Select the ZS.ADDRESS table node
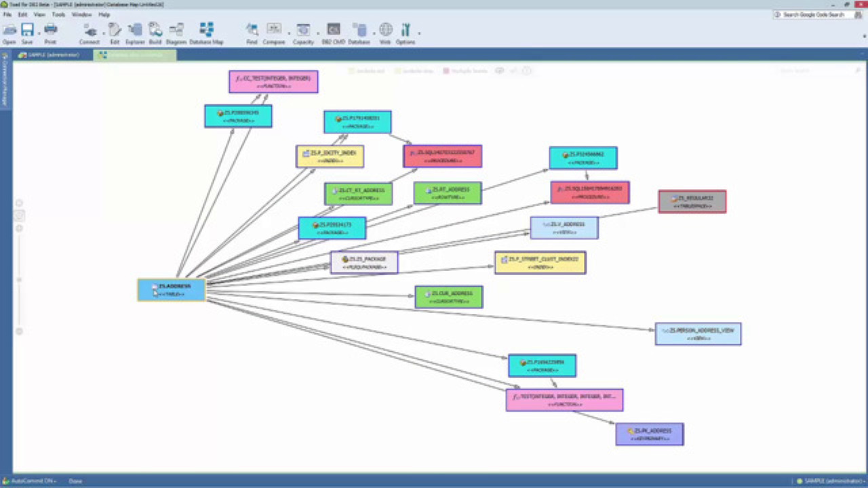Screen dimensions: 868x488 tap(172, 290)
